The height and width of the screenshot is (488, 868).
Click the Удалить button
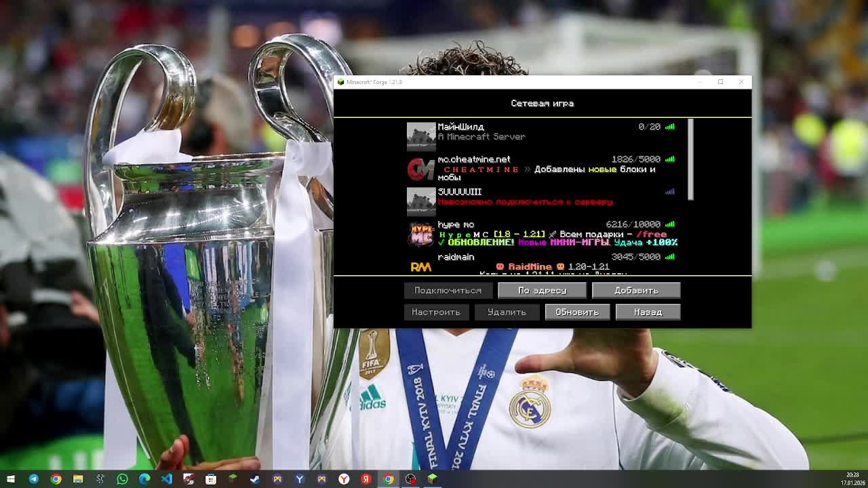(507, 312)
